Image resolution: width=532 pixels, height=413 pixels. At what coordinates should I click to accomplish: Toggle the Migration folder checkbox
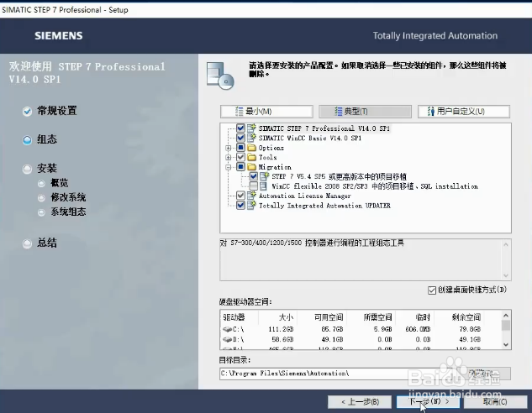pyautogui.click(x=240, y=167)
